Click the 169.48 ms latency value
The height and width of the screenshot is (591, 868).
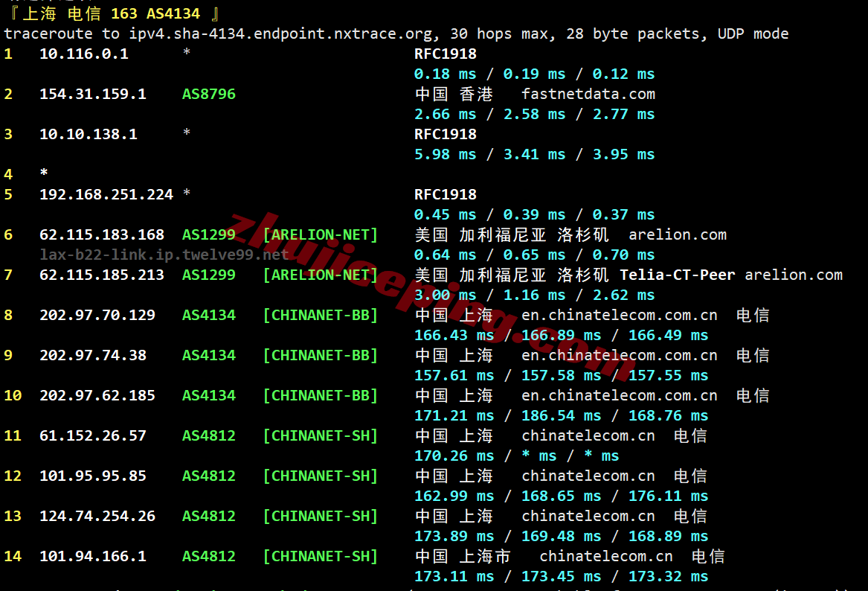(562, 536)
